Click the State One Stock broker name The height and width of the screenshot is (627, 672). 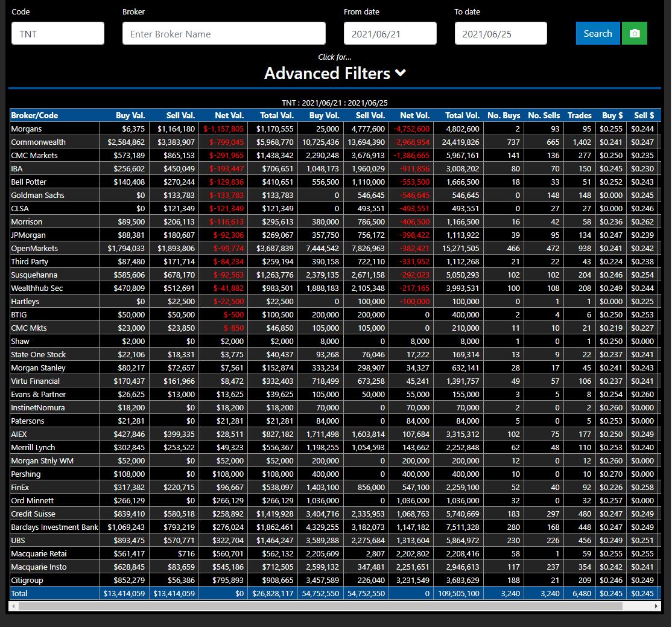[39, 355]
